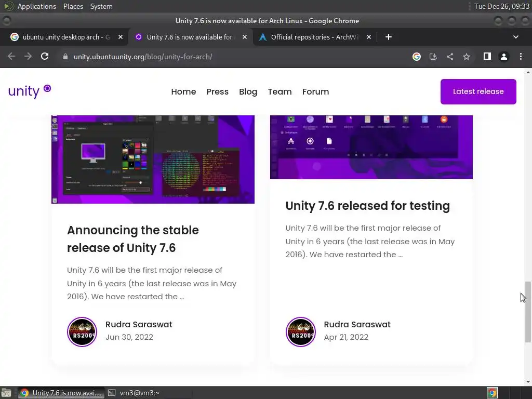Share this page via the share icon
Image resolution: width=532 pixels, height=399 pixels.
pos(450,57)
